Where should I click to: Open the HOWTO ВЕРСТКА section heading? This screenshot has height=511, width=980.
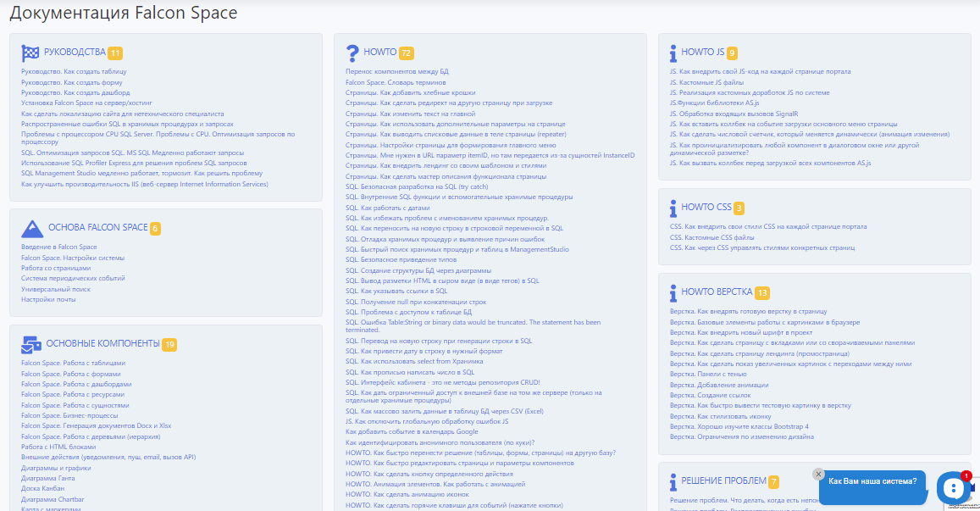click(x=717, y=292)
